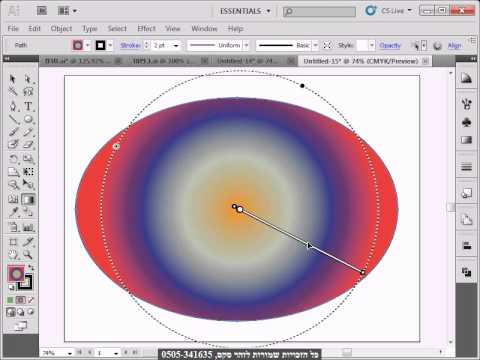Image resolution: width=480 pixels, height=360 pixels.
Task: Select the Free Transform tool
Action: point(28,172)
